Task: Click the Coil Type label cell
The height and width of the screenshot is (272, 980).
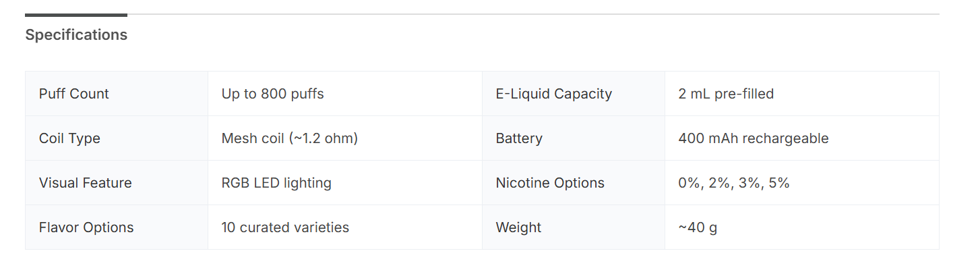Action: 69,138
